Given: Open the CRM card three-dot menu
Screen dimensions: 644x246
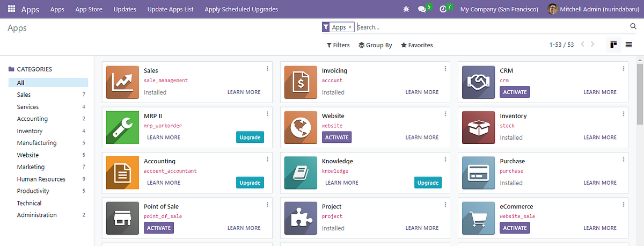Looking at the screenshot, I should coord(623,69).
